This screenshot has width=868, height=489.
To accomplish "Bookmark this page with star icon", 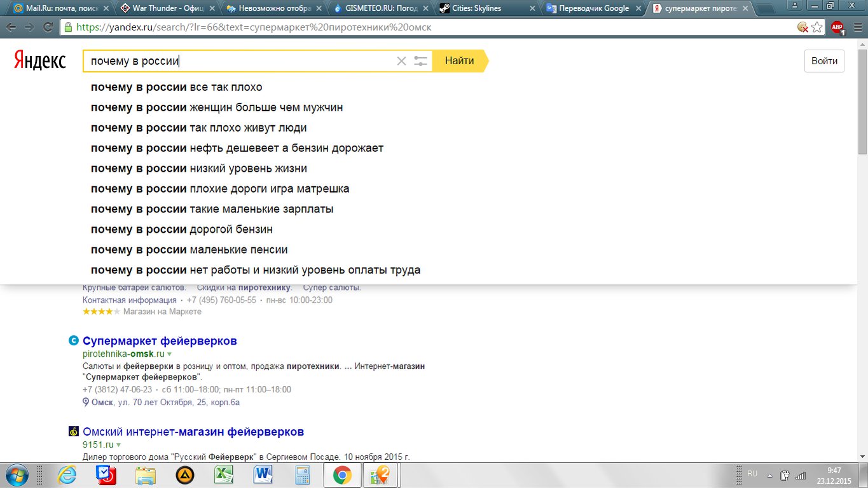I will pos(817,27).
